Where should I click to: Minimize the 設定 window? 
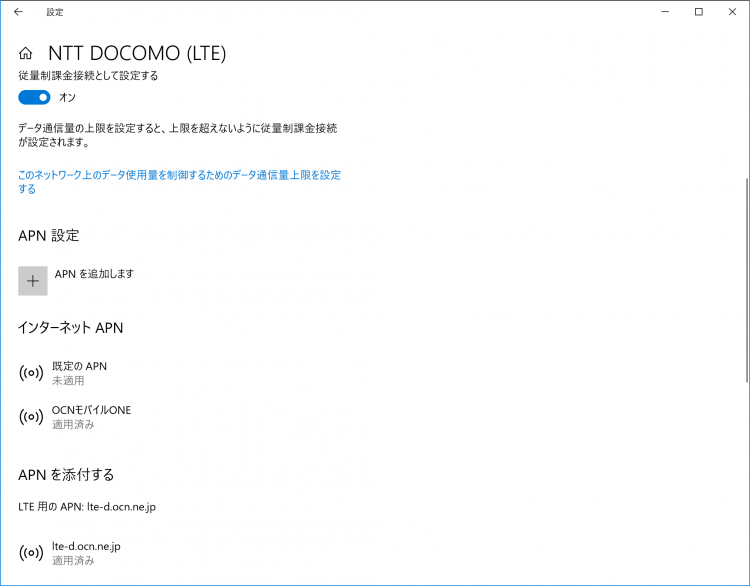(x=665, y=12)
